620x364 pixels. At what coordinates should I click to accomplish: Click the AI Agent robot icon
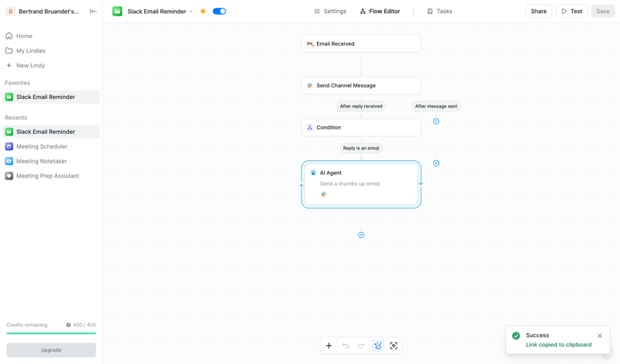point(313,173)
